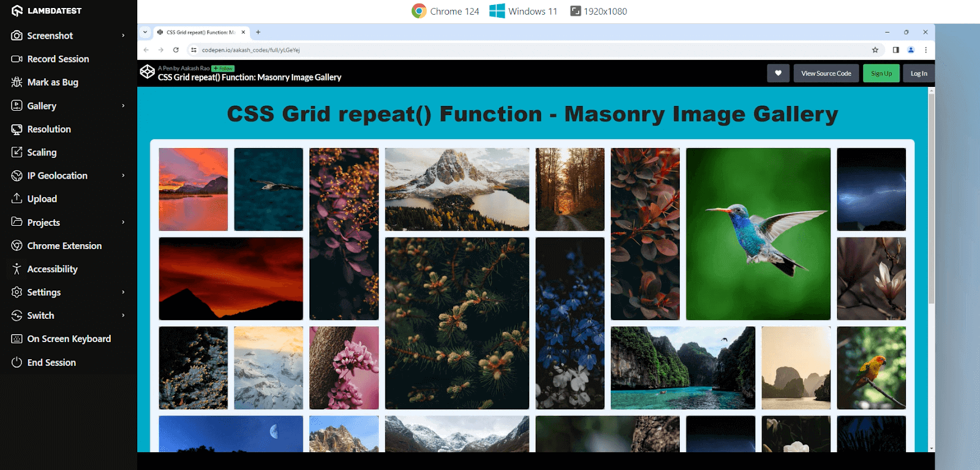Click the green Follow button
Viewport: 980px width, 470px height.
[x=223, y=69]
